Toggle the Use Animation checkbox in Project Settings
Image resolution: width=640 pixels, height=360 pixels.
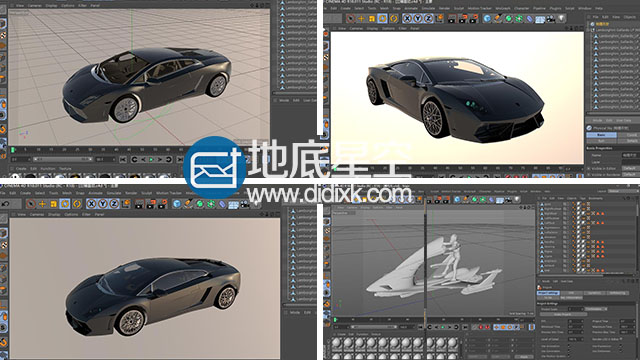point(569,346)
